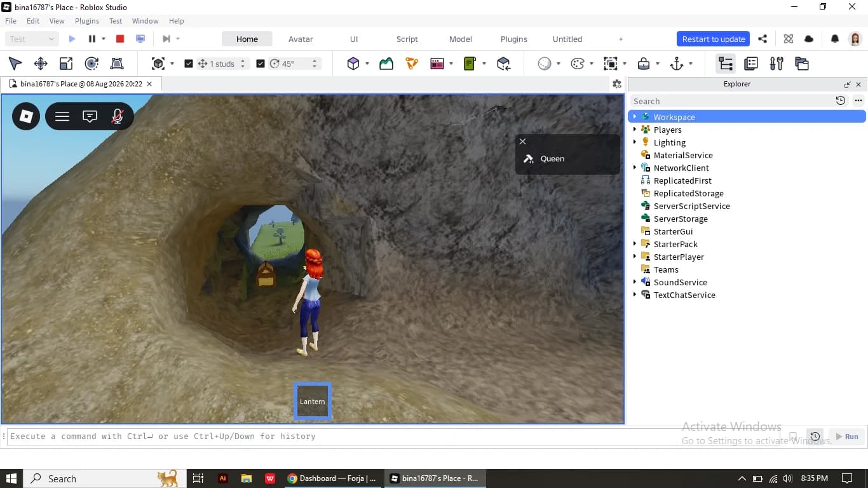This screenshot has height=488, width=868.
Task: Stop the playtest
Action: coord(120,39)
